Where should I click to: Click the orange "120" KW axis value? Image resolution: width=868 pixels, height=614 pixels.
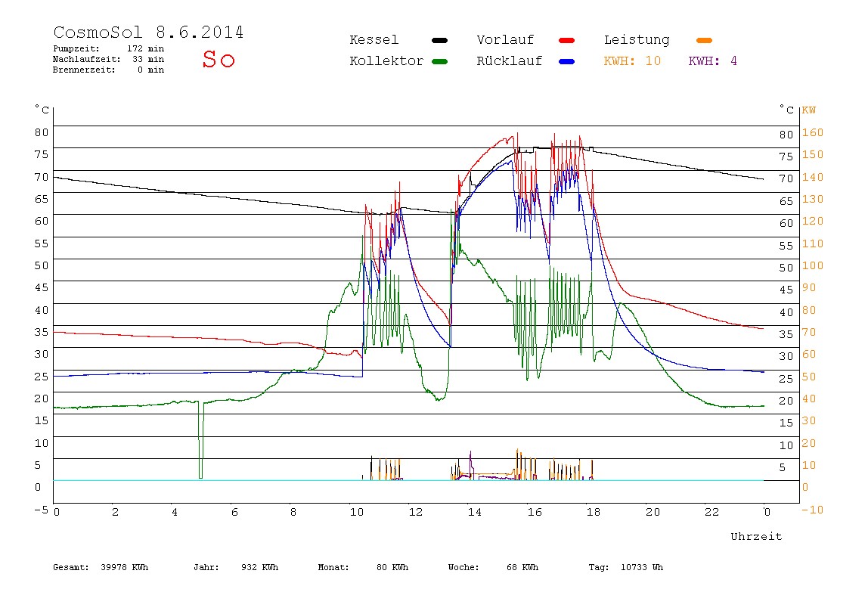pos(813,222)
